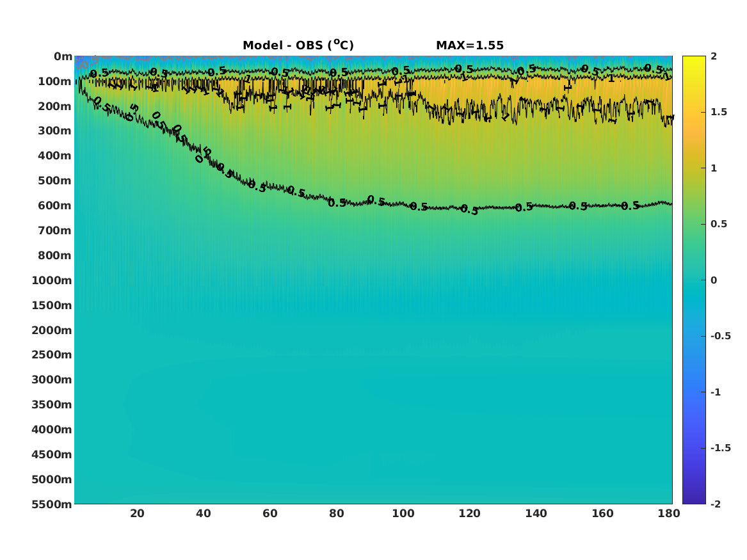Click the colorbar gradient strip beside the plot

tap(694, 280)
